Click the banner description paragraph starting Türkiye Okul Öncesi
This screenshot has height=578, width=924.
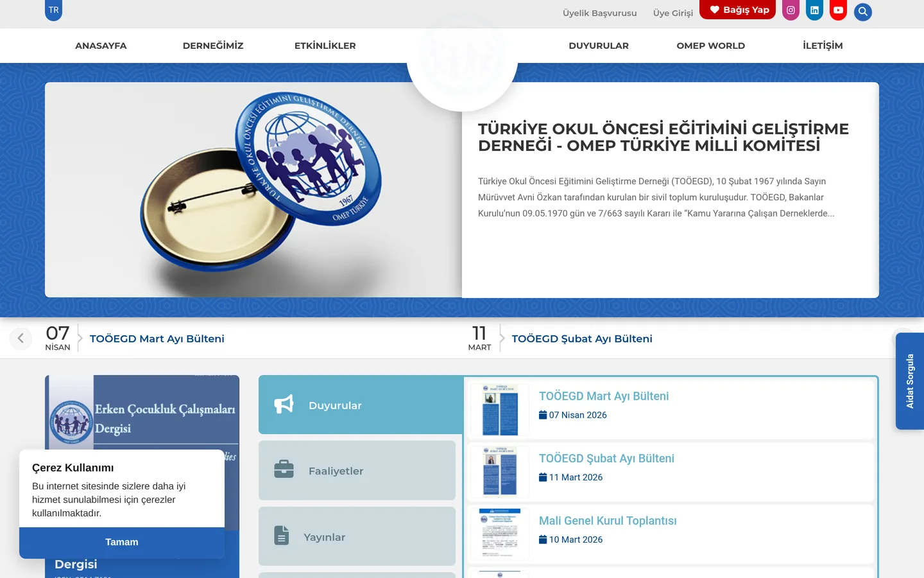(656, 197)
